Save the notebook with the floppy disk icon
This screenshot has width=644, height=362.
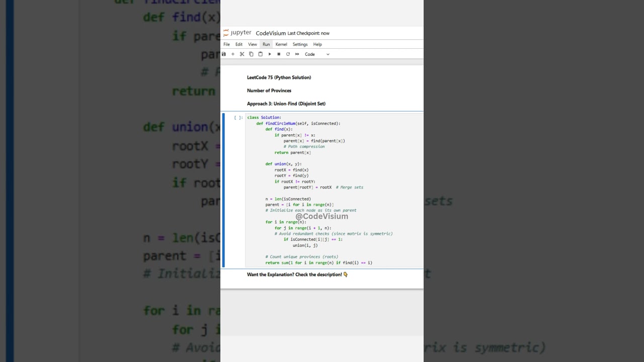coord(224,54)
